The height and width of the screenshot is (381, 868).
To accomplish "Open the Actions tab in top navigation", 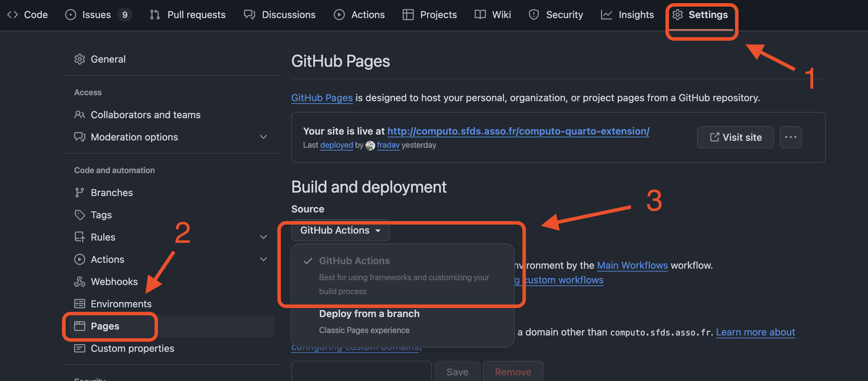I will tap(359, 15).
